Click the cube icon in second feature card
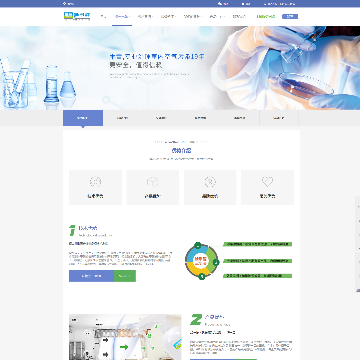This screenshot has width=360, height=360. click(152, 182)
